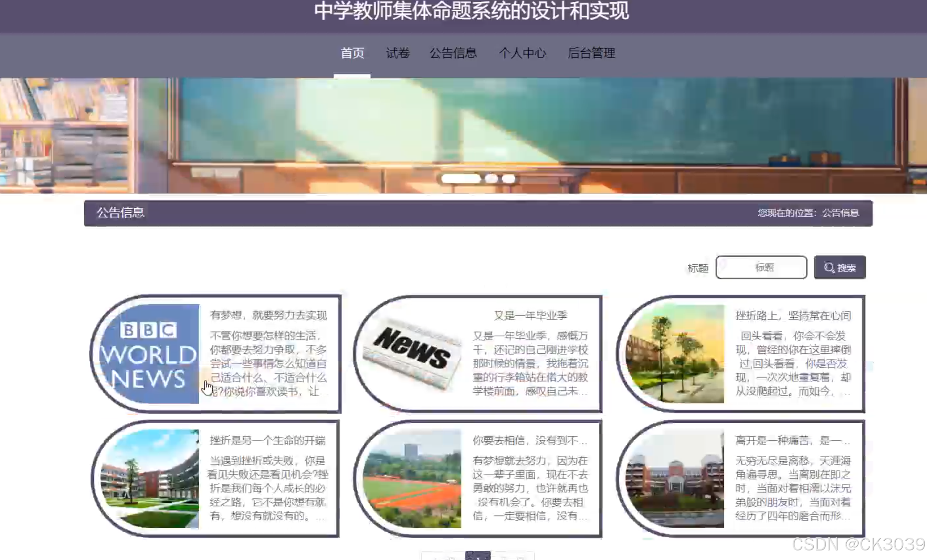Open the BBC World News thumbnail
Image resolution: width=927 pixels, height=560 pixels.
(x=149, y=353)
